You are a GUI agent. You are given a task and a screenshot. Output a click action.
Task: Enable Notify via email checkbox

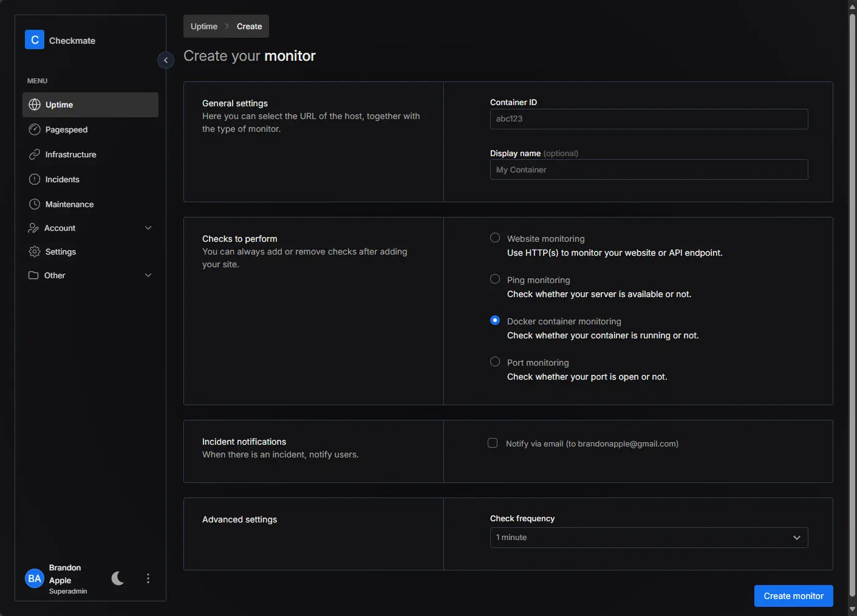pos(493,443)
